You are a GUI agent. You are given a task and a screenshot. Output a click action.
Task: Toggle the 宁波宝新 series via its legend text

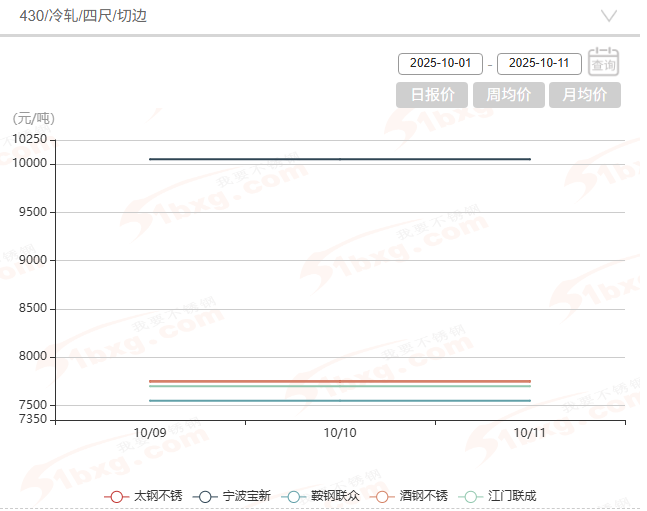pos(246,496)
